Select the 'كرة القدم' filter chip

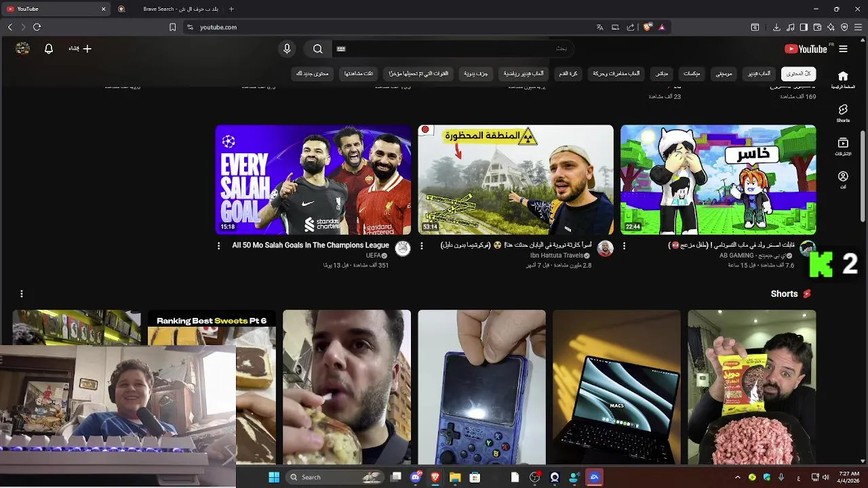click(568, 73)
